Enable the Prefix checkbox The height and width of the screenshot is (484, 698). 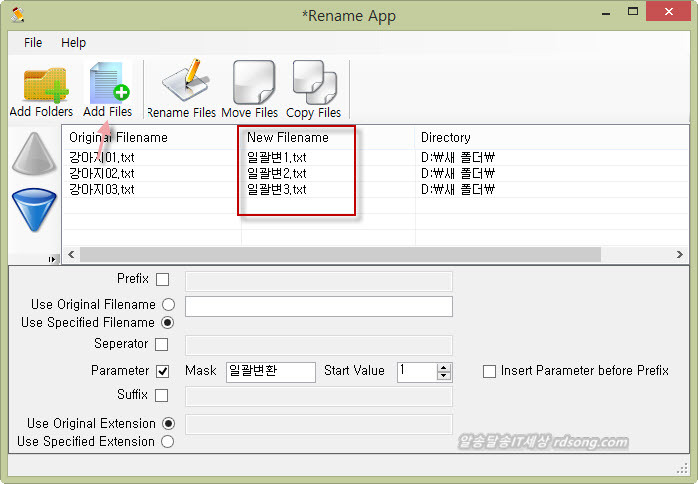[x=162, y=280]
